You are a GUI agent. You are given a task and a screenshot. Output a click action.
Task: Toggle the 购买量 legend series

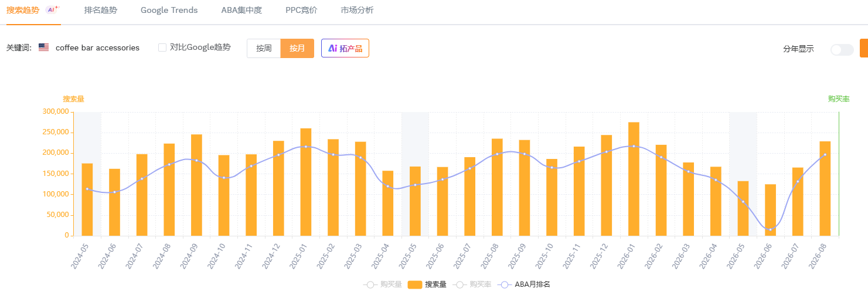(382, 284)
